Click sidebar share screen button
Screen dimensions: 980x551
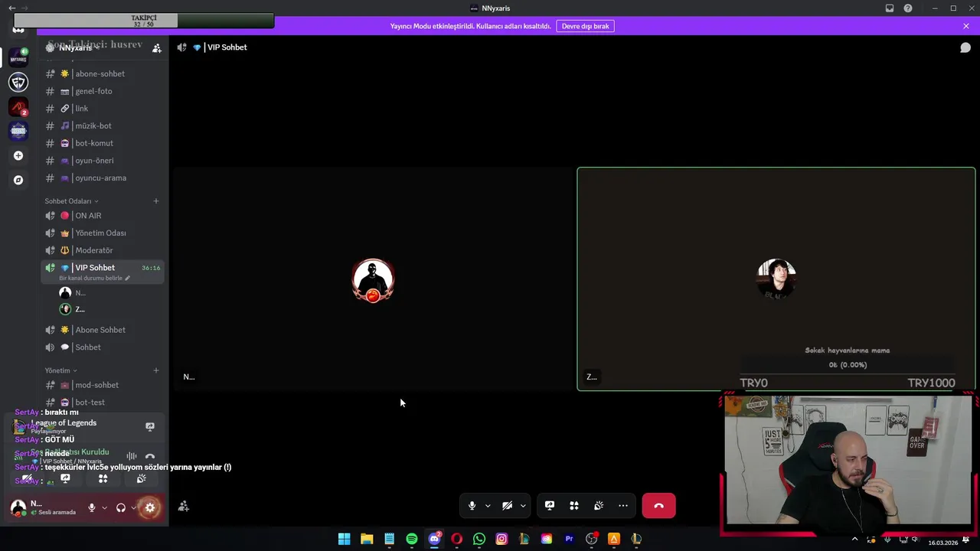pos(65,479)
